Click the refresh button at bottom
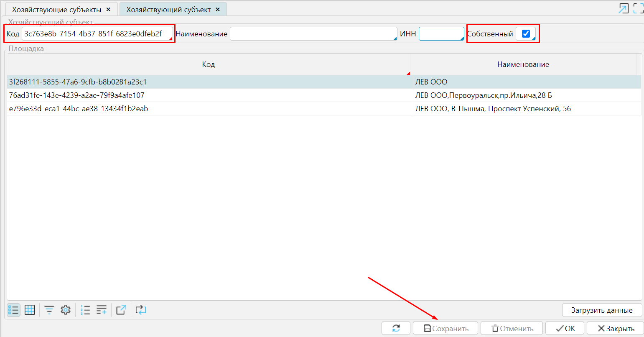The height and width of the screenshot is (337, 644). (x=396, y=328)
